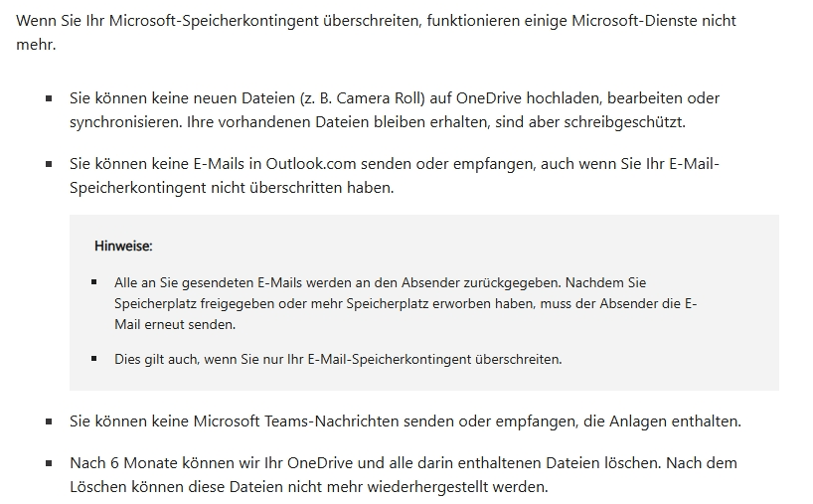Click the "Hinweise:" heading
Image resolution: width=813 pixels, height=504 pixels.
[123, 246]
